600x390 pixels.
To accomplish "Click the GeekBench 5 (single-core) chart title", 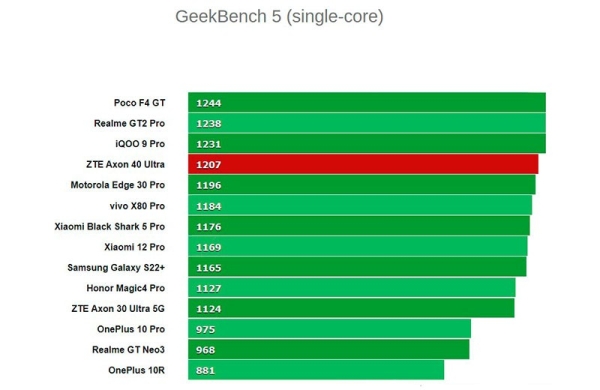I will click(x=279, y=17).
